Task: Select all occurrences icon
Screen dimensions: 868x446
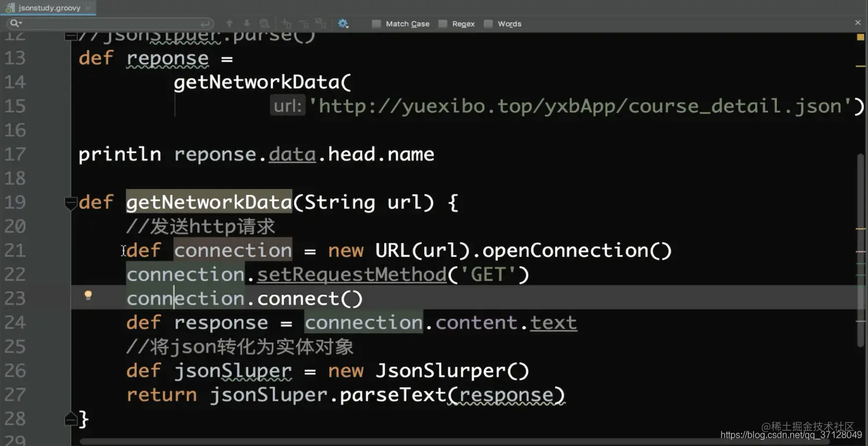Action: pyautogui.click(x=321, y=24)
